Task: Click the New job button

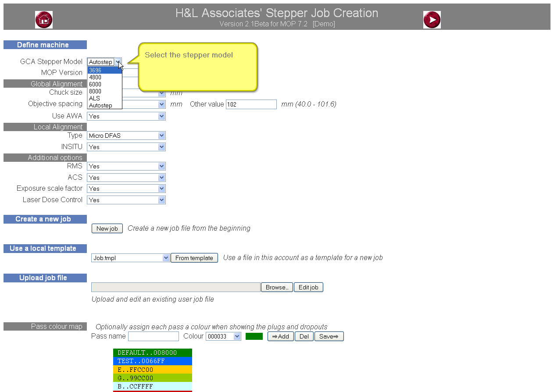Action: 107,228
